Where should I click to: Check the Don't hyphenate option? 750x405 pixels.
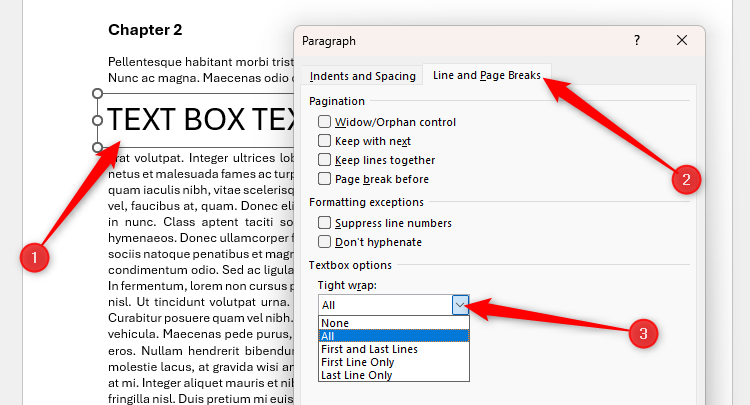click(x=325, y=242)
